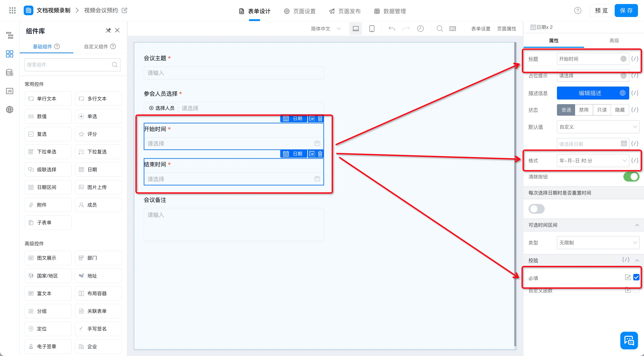644x356 pixels.
Task: Click the 保存 button
Action: click(x=626, y=11)
